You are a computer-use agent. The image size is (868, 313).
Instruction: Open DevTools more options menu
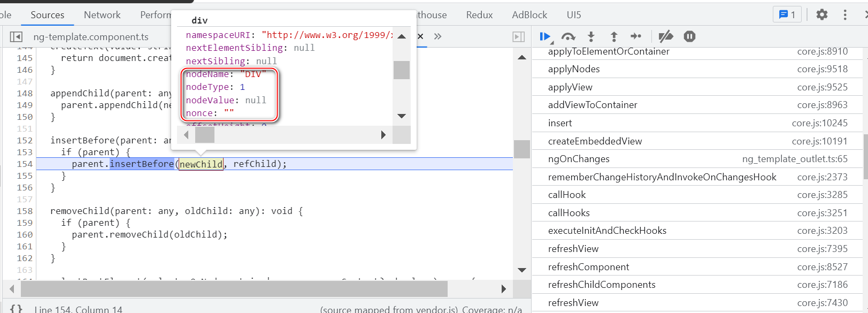(x=845, y=14)
